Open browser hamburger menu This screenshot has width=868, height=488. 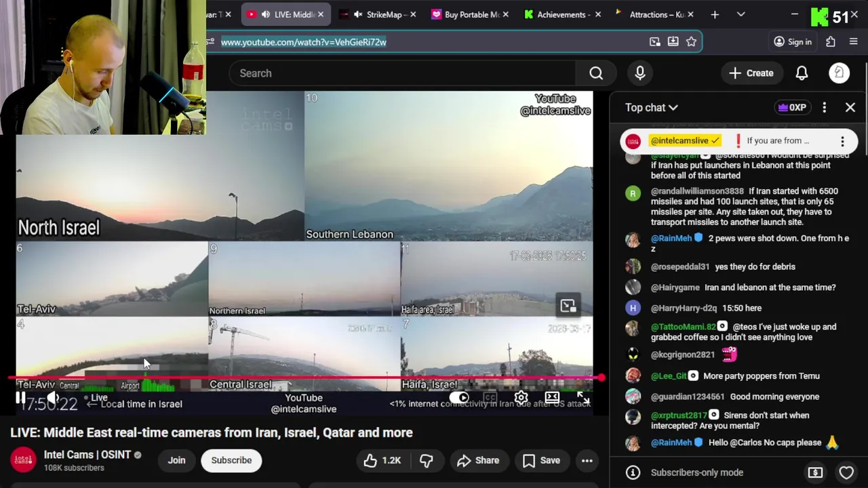pos(854,42)
